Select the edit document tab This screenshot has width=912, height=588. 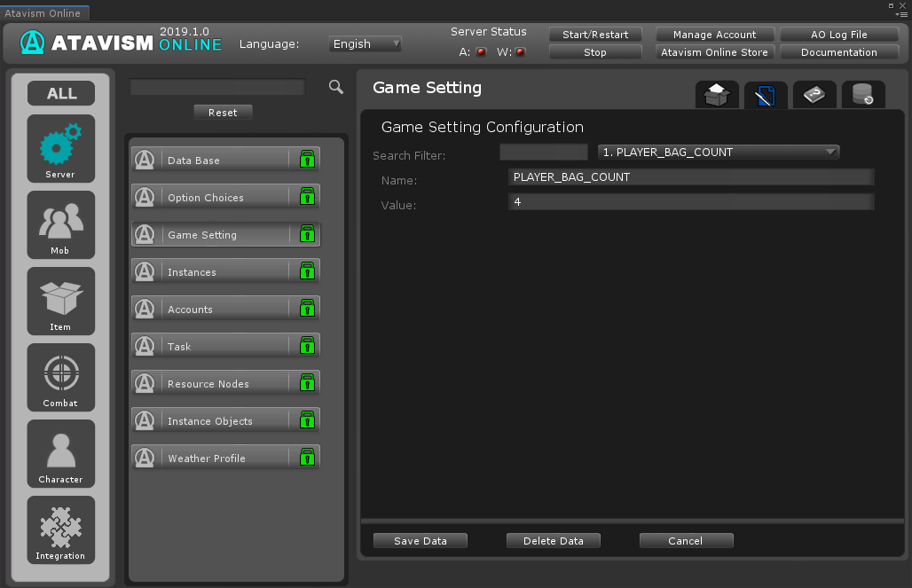click(x=765, y=95)
